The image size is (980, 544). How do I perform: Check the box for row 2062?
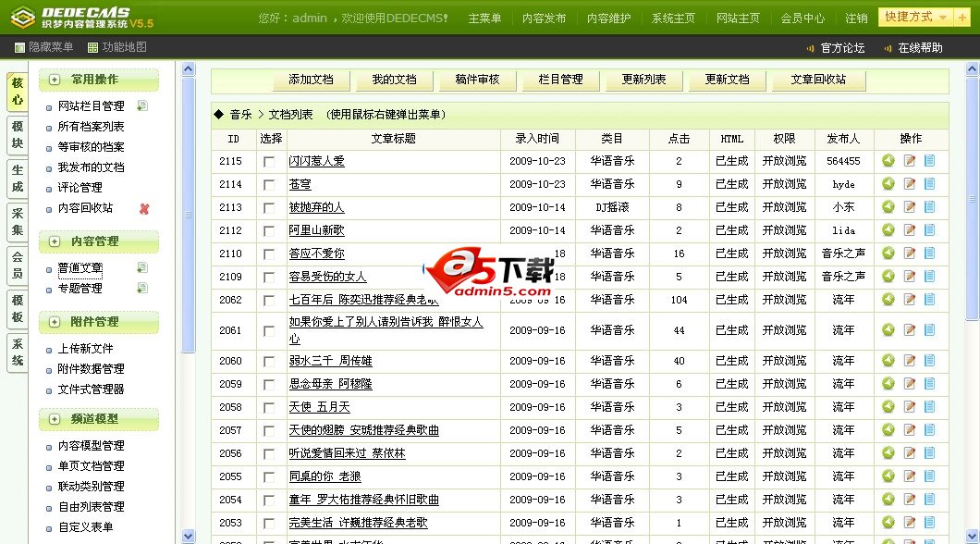[269, 300]
